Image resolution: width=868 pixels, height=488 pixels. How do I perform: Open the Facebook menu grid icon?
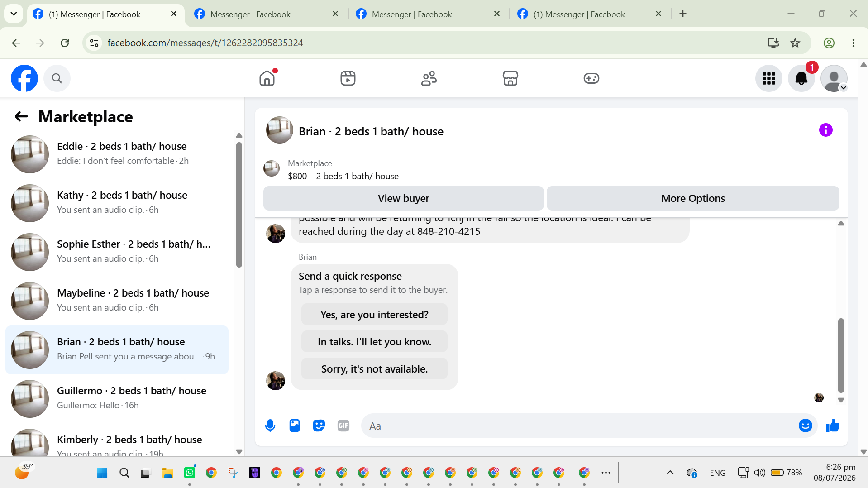click(769, 78)
